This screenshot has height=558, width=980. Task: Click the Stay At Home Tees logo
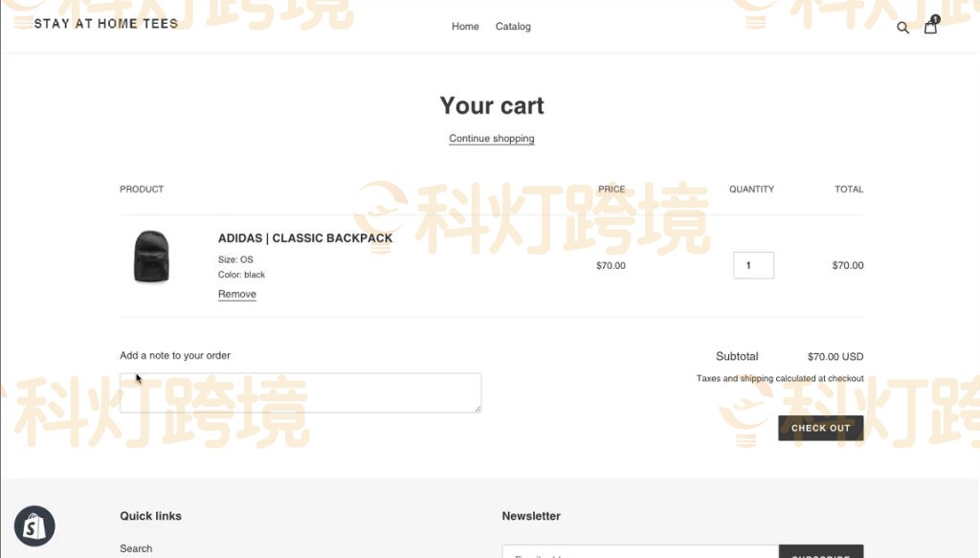tap(106, 24)
